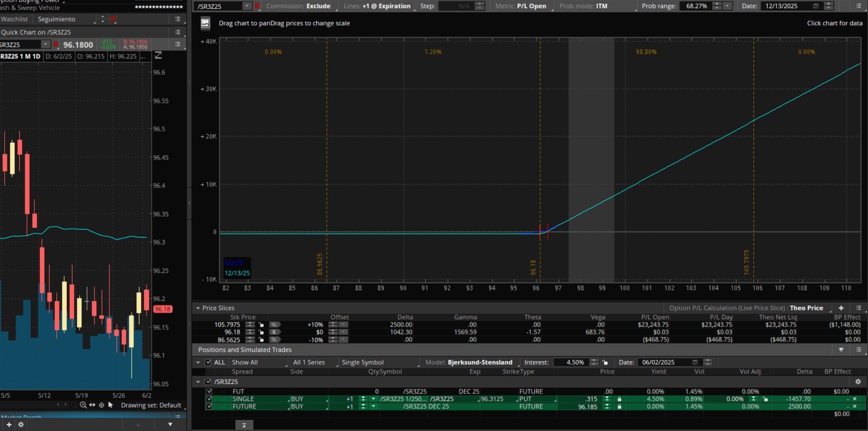Viewport: 868px width, 431px height.
Task: Open the BUY side selector on the FUTURE row
Action: tap(309, 406)
